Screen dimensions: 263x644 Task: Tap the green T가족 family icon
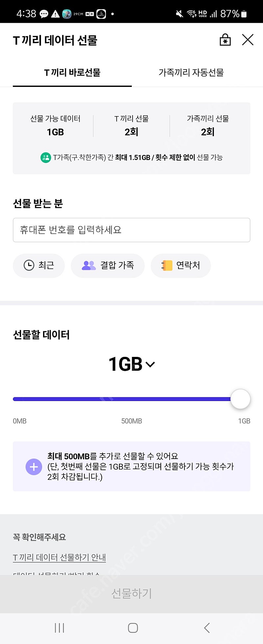point(45,158)
